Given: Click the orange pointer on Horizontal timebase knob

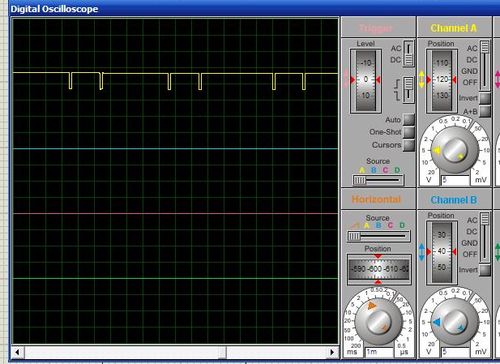Looking at the screenshot, I should click(372, 306).
